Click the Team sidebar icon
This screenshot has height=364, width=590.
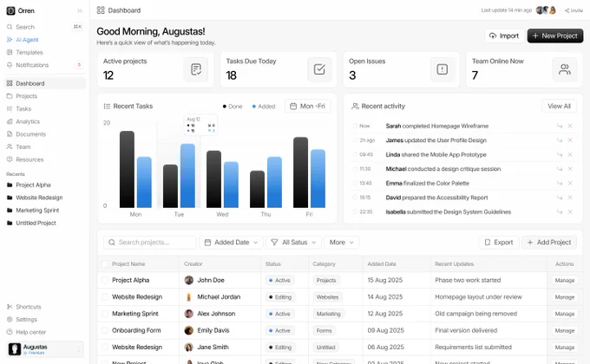pos(10,146)
